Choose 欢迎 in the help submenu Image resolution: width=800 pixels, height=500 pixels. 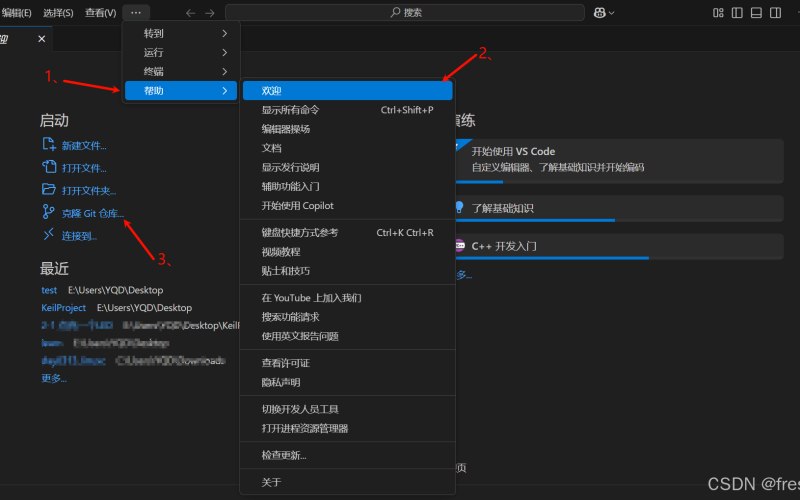point(347,91)
